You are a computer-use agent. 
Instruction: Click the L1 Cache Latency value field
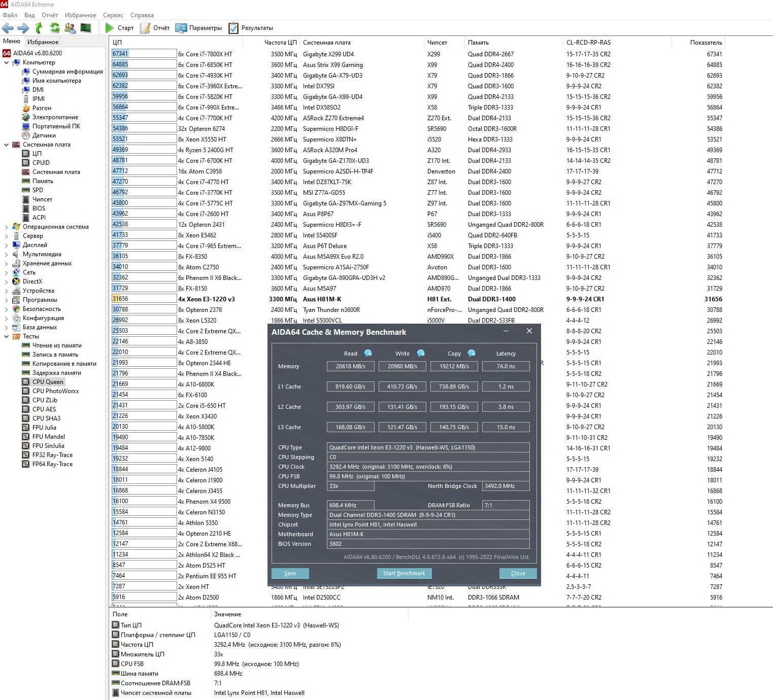tap(506, 387)
